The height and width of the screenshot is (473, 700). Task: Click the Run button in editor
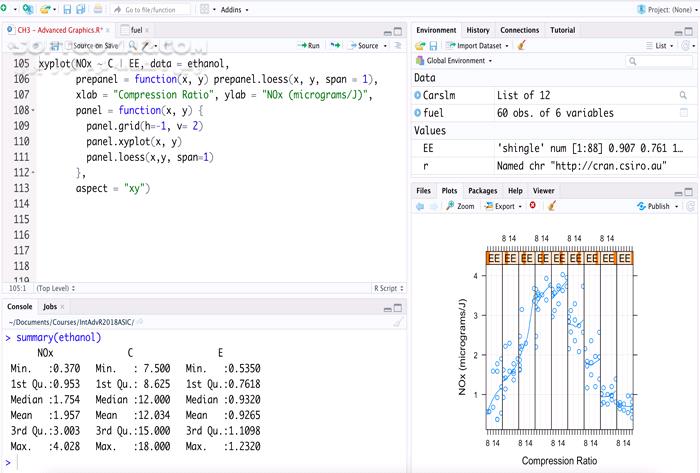pos(308,46)
